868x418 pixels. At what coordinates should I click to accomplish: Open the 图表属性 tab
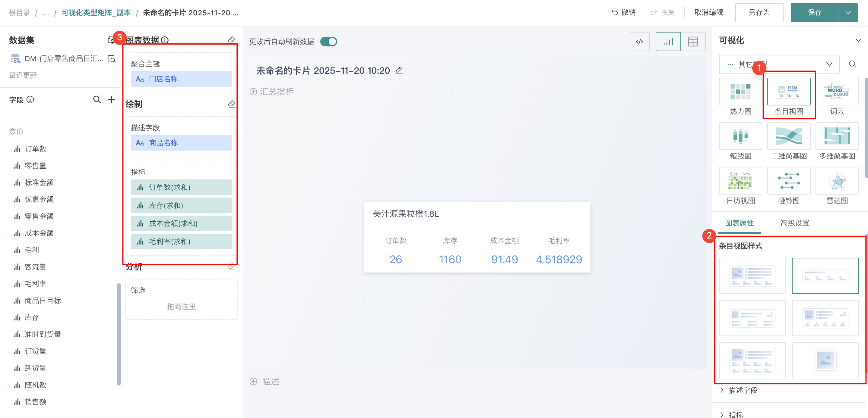click(x=739, y=223)
